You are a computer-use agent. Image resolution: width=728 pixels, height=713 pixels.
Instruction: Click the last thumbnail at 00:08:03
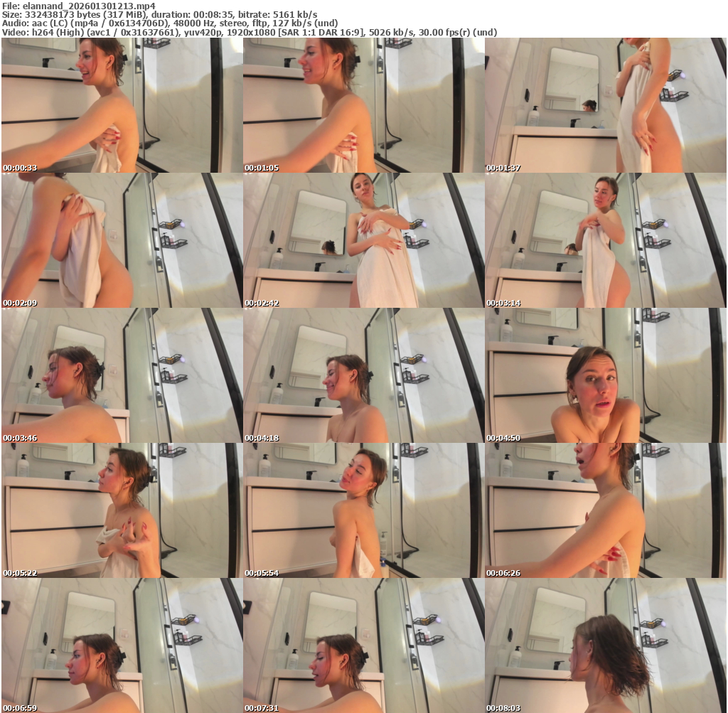[605, 645]
